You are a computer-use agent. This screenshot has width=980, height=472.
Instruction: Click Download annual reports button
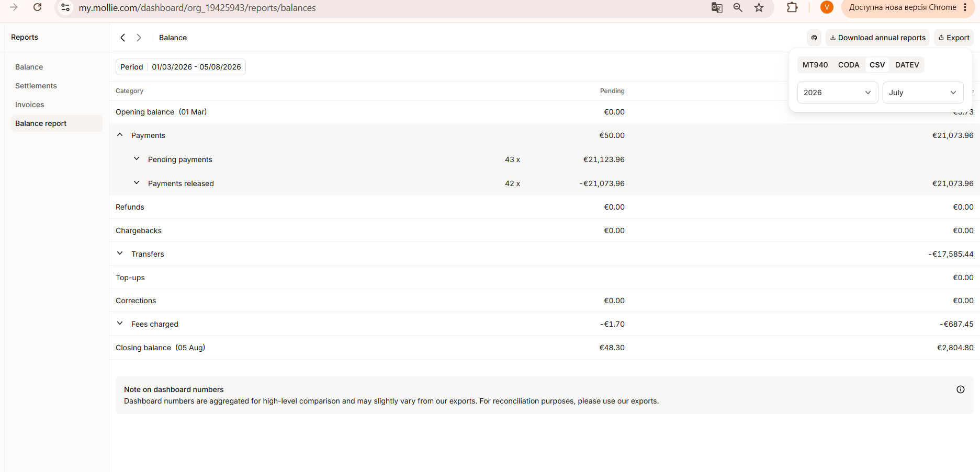click(x=877, y=38)
